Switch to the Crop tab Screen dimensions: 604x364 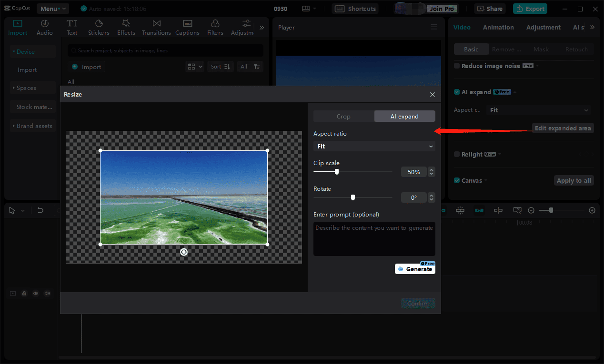pyautogui.click(x=343, y=117)
